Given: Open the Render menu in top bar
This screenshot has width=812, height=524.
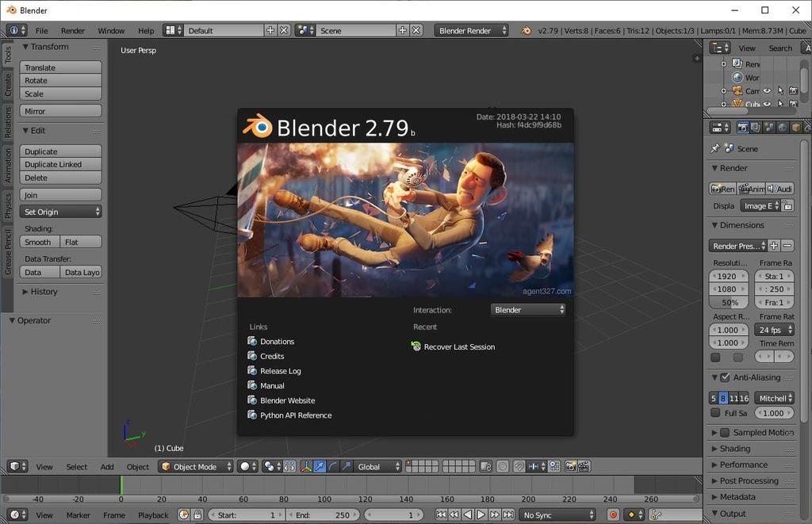Looking at the screenshot, I should click(72, 31).
